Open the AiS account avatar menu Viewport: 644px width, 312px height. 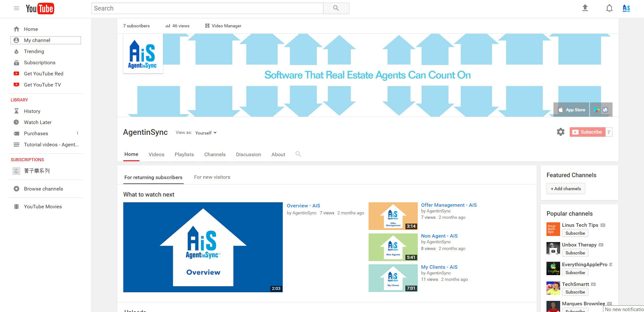626,8
